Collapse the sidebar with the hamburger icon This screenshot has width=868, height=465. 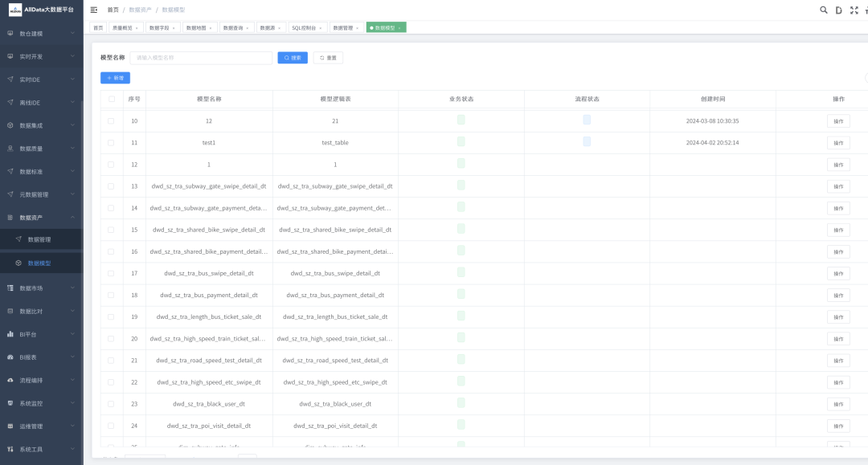pyautogui.click(x=94, y=10)
